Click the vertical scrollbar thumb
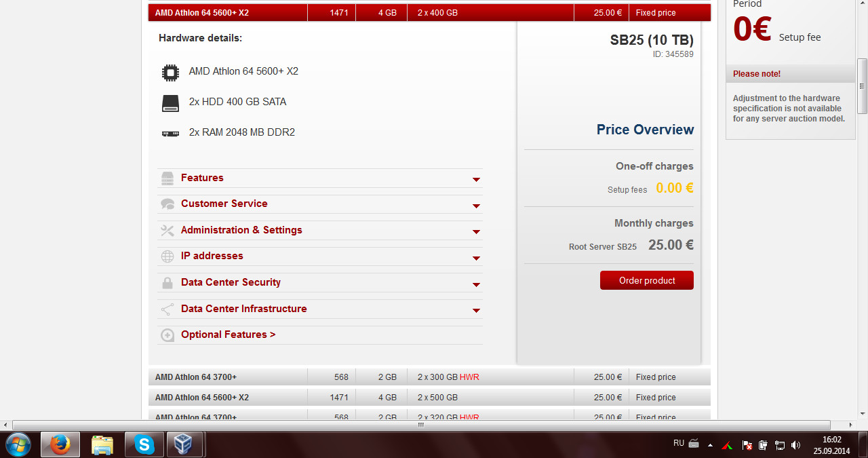 pos(862,86)
